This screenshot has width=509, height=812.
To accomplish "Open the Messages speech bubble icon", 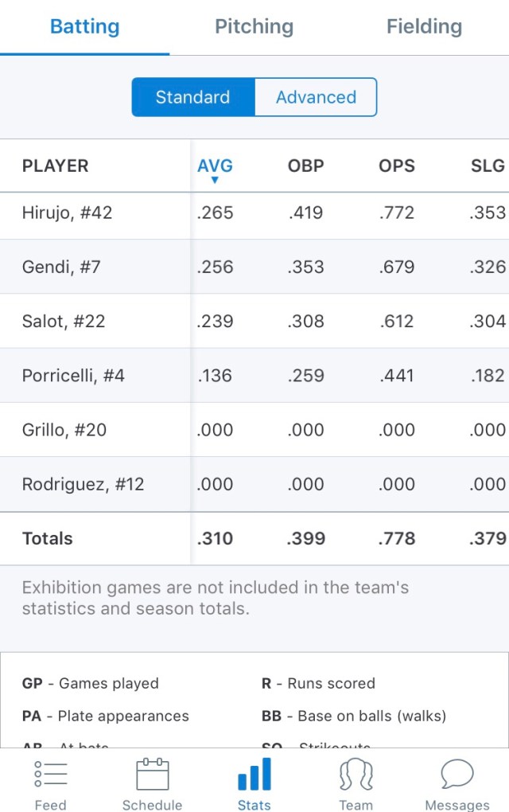I will point(457,775).
